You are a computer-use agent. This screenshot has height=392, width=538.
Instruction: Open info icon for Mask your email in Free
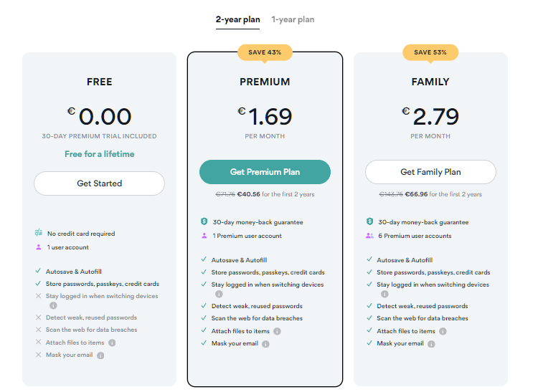100,355
